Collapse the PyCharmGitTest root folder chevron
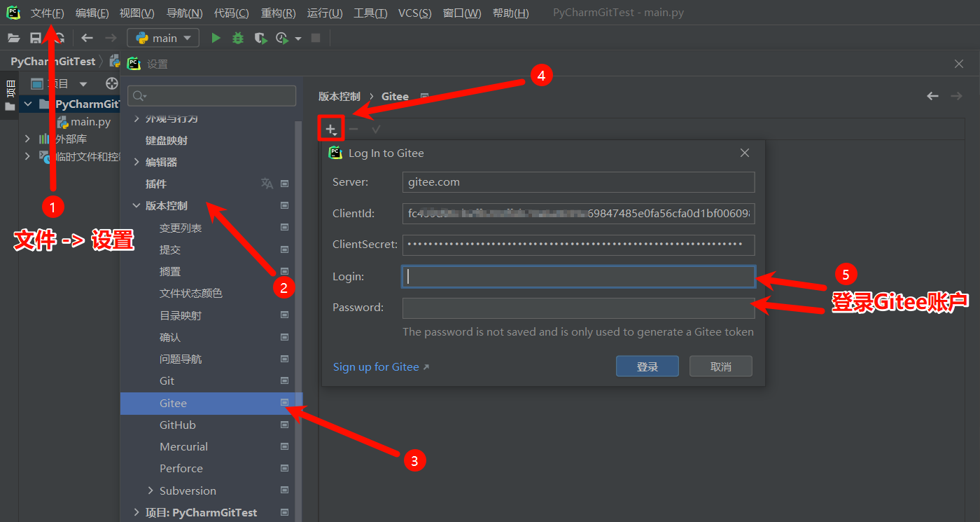The image size is (980, 522). click(28, 104)
